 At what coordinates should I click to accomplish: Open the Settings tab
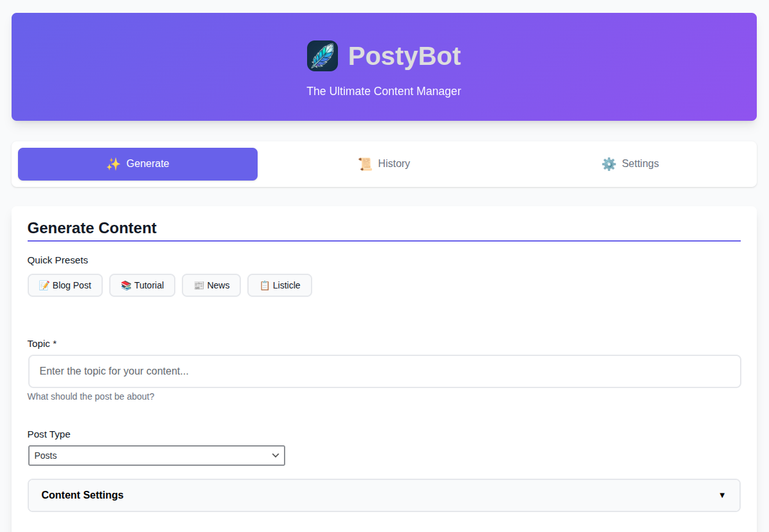630,164
